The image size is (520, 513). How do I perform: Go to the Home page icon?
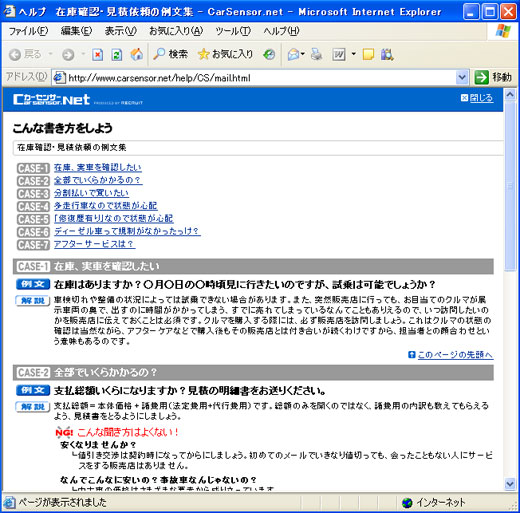coord(137,54)
